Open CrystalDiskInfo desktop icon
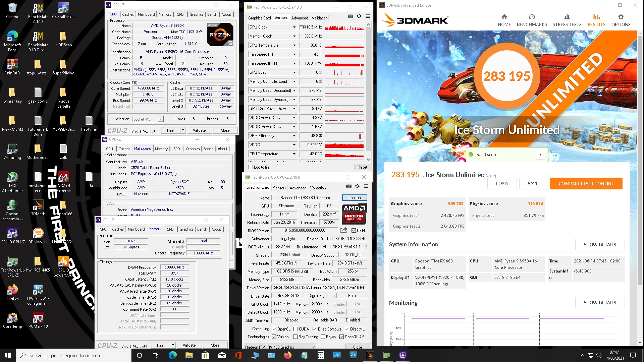 [x=63, y=11]
